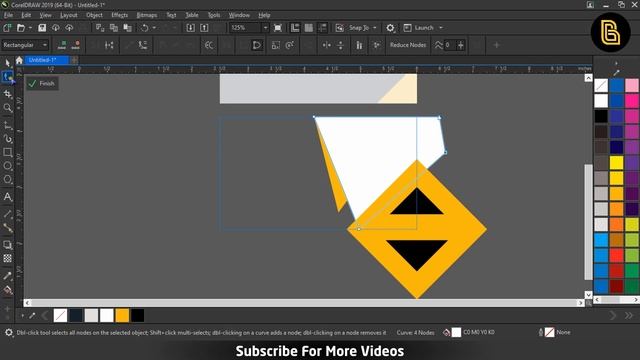Screen dimensions: 640x360
Task: Expand the document palette flyout arrow
Action: 22,316
